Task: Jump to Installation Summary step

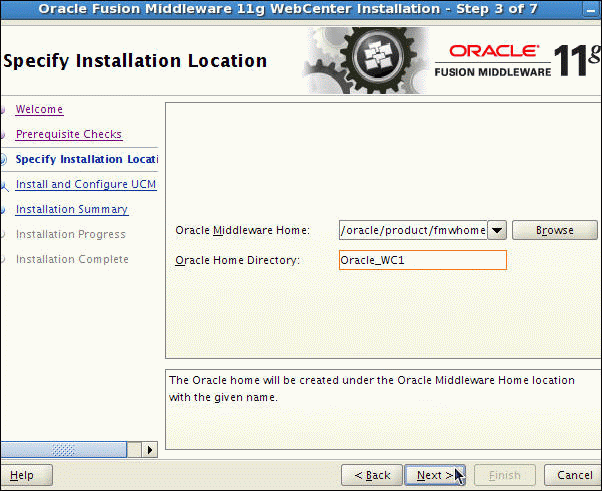Action: coord(72,209)
